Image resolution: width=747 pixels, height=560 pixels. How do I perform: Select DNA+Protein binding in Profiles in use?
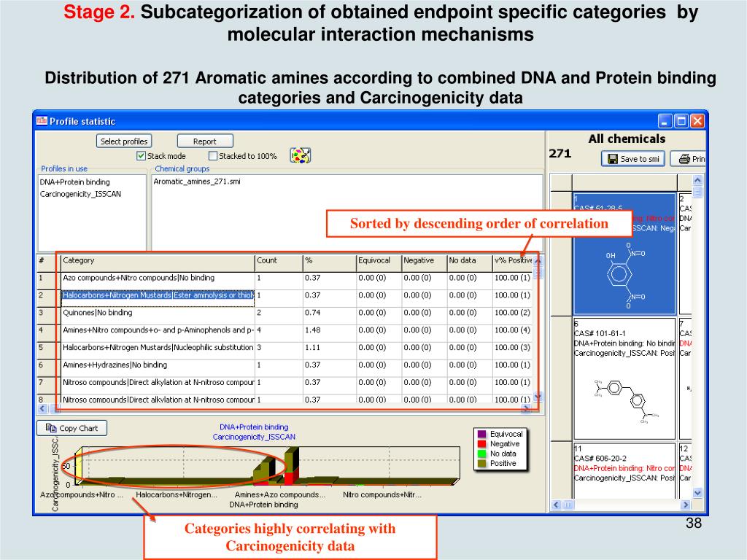75,182
